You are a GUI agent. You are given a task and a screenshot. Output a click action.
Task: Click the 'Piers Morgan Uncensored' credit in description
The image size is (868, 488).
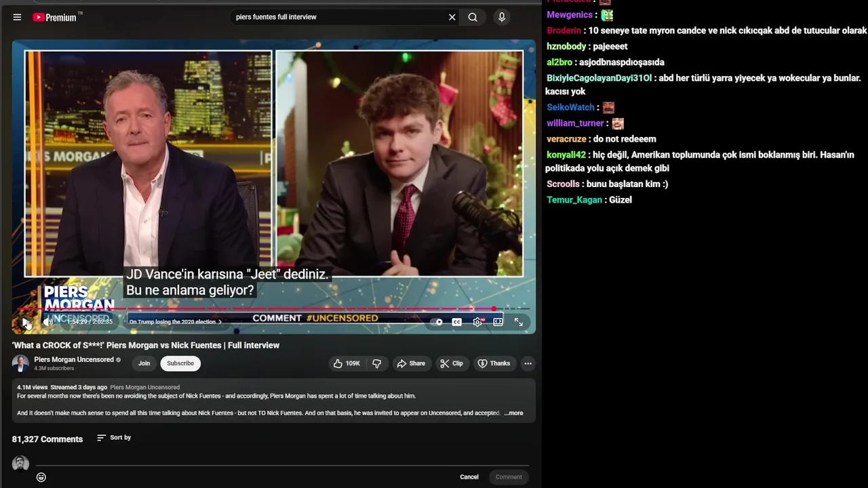tap(144, 387)
